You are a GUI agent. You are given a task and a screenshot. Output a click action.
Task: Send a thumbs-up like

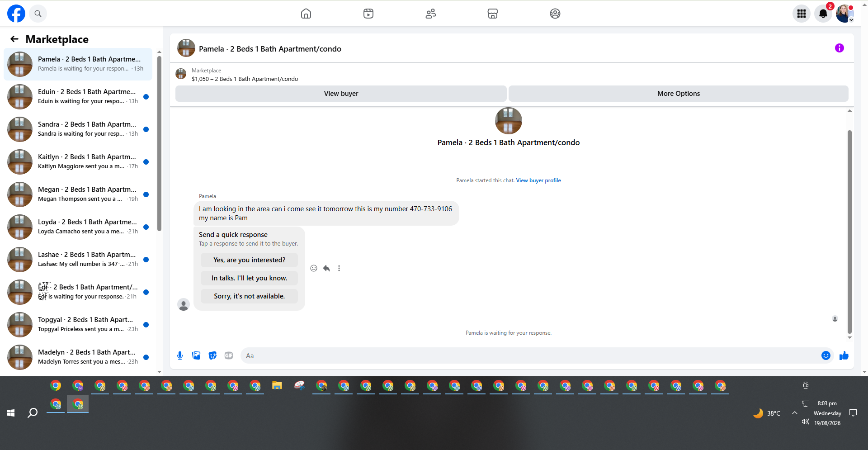[x=844, y=355]
